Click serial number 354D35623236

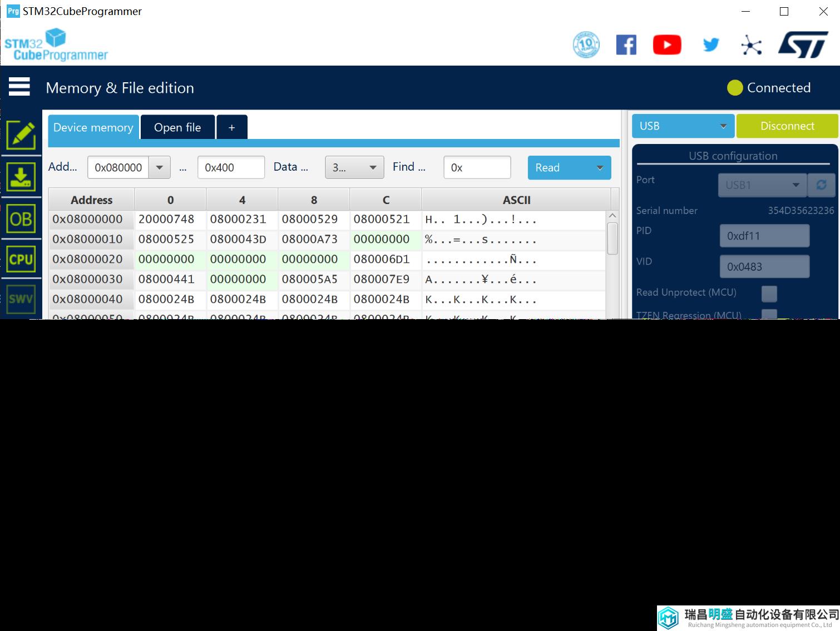click(x=801, y=211)
